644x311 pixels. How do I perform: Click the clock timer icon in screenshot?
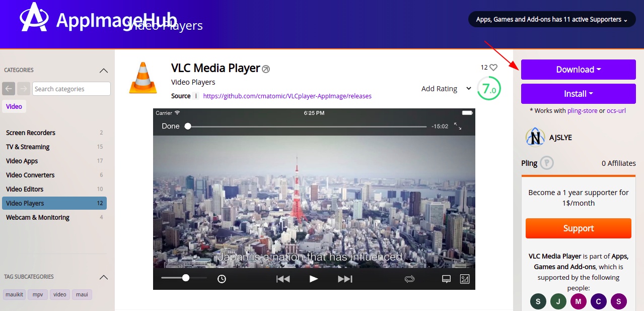tap(222, 279)
